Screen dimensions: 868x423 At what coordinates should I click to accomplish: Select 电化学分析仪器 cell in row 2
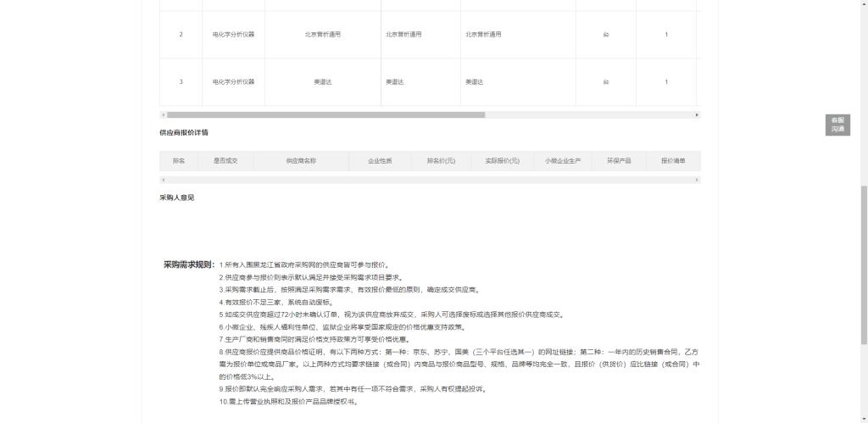(x=233, y=35)
